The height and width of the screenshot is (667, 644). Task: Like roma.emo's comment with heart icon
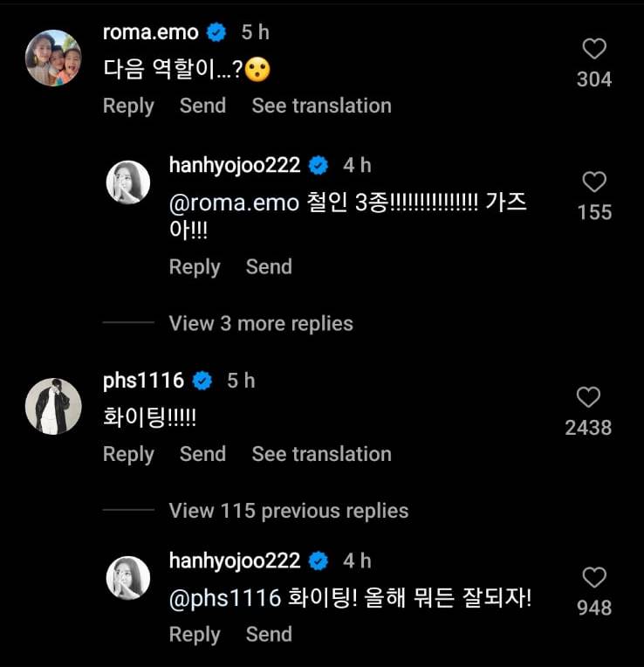594,49
